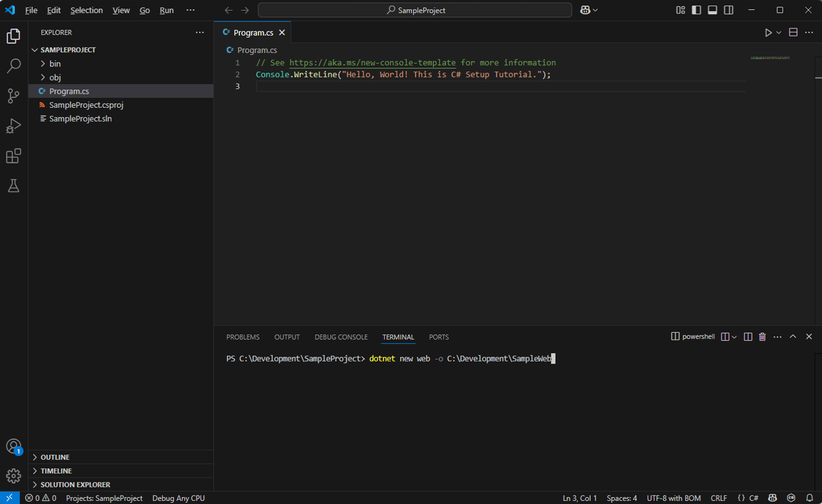
Task: Click the Manage gear icon
Action: (14, 476)
